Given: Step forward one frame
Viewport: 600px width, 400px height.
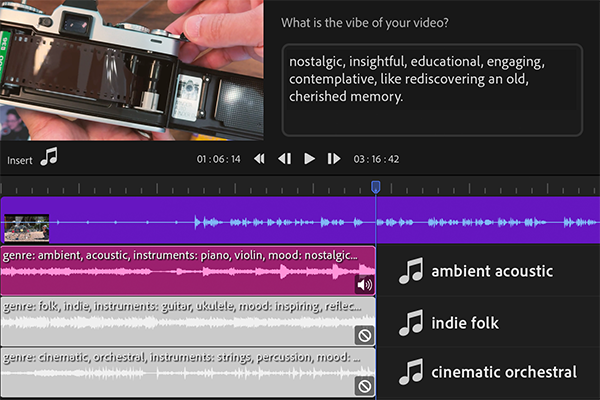Looking at the screenshot, I should click(334, 159).
